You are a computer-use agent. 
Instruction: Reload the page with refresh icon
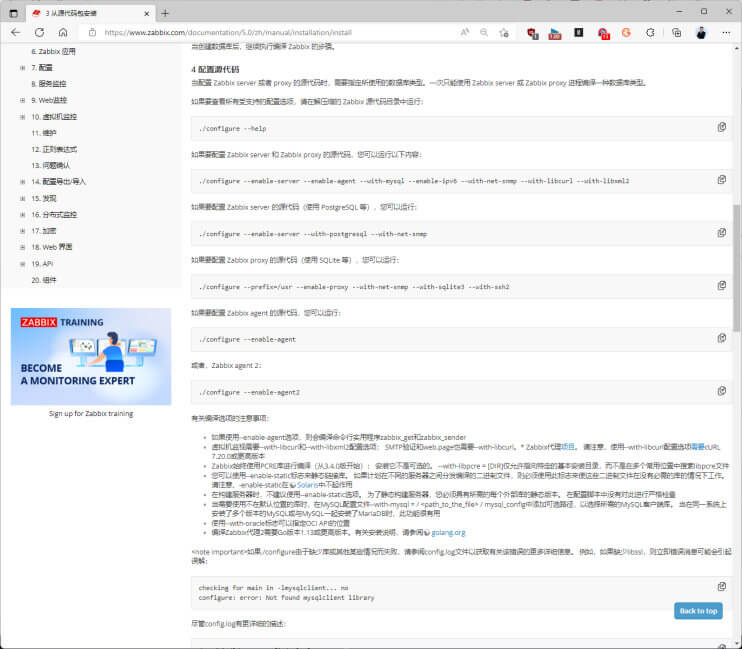point(40,32)
